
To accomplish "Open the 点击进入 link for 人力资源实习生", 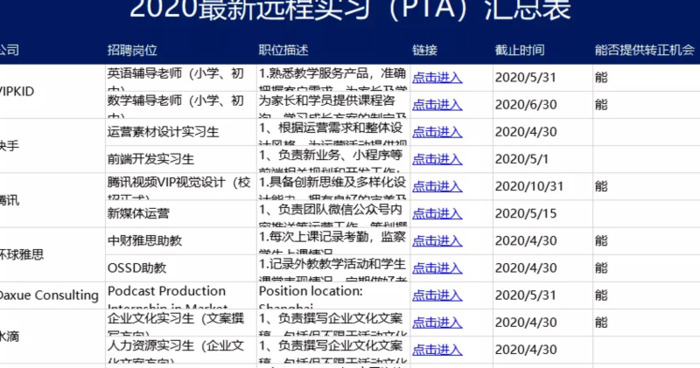I will (x=437, y=350).
